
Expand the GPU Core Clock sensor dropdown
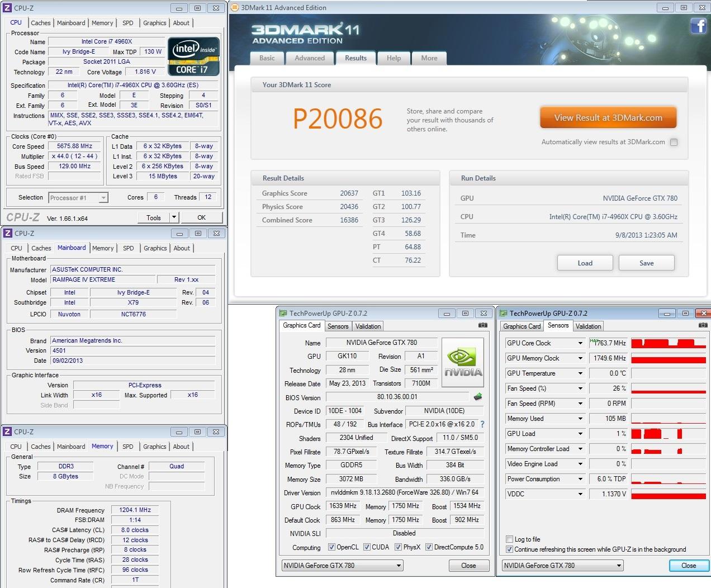point(580,343)
